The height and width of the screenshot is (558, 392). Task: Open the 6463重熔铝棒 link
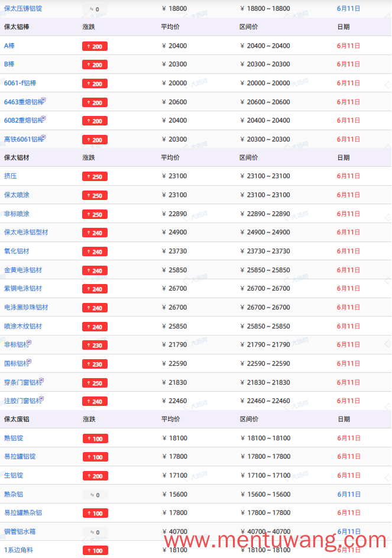(x=23, y=102)
